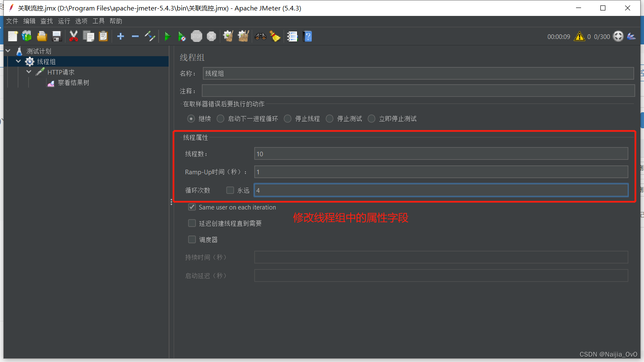Click the Ramp-Up时间 field
The image size is (644, 362).
tap(441, 172)
